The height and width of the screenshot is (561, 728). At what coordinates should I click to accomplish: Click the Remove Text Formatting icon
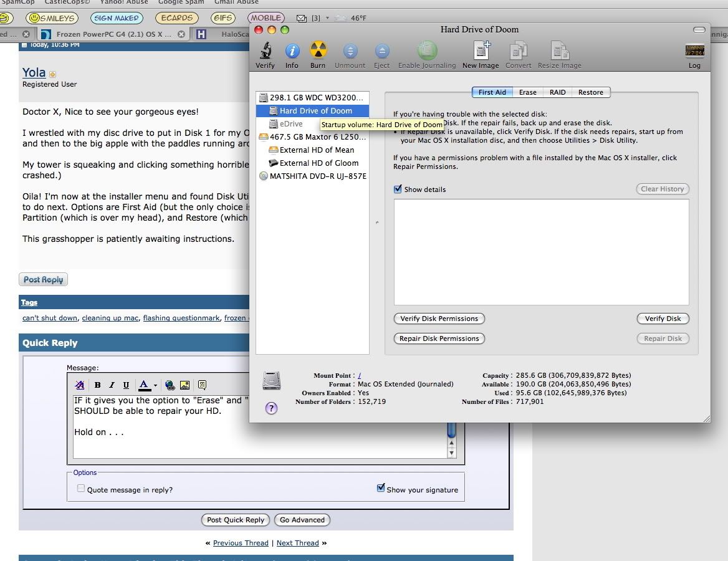coord(80,385)
